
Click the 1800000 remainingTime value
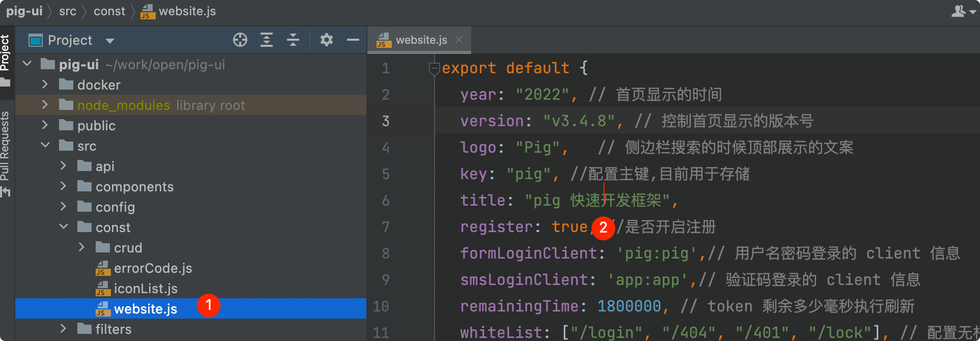coord(629,306)
